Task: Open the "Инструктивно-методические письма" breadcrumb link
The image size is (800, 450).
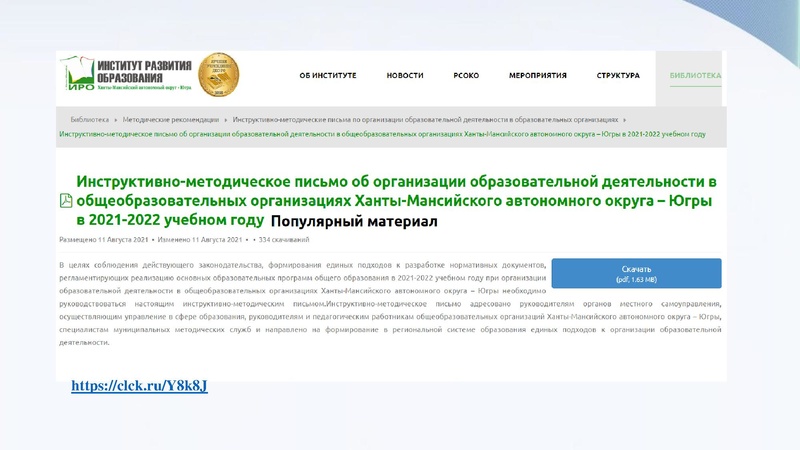Action: [x=426, y=119]
